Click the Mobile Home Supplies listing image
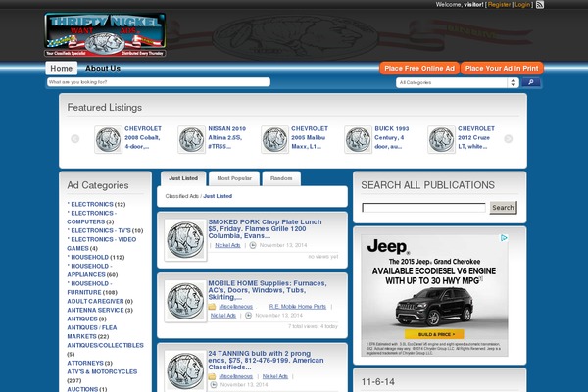 pyautogui.click(x=185, y=301)
